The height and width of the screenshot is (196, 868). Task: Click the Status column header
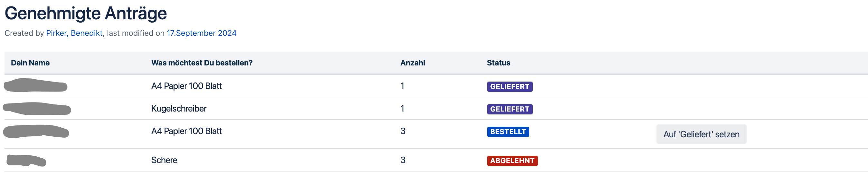(x=498, y=63)
